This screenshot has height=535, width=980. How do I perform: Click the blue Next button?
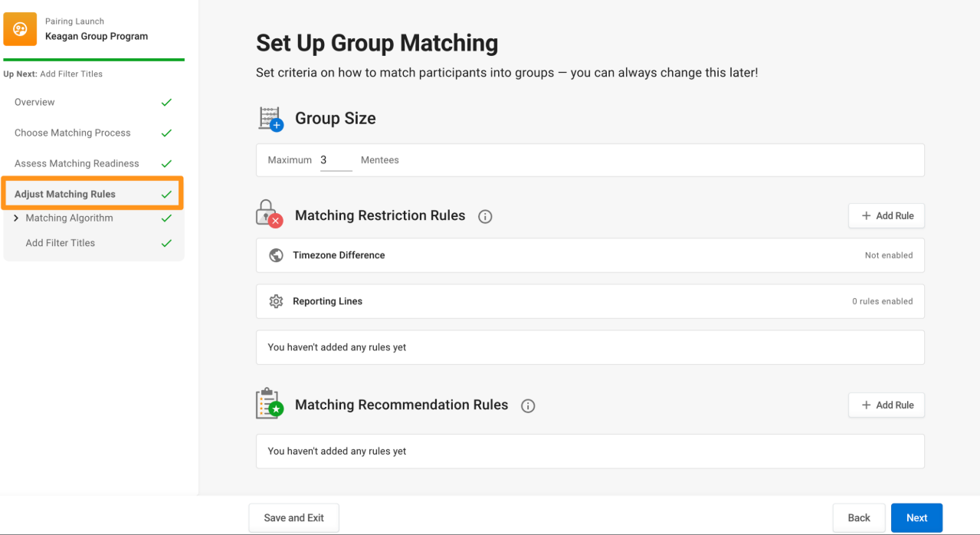point(916,518)
